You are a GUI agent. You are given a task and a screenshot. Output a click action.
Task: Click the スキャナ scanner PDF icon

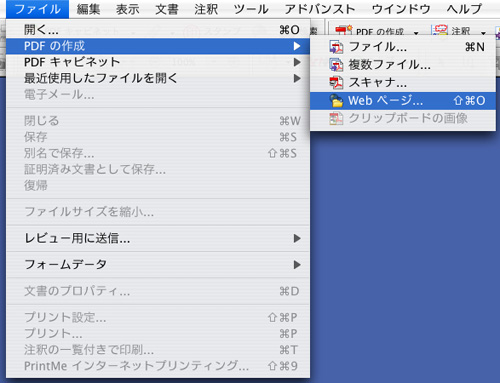coord(336,83)
